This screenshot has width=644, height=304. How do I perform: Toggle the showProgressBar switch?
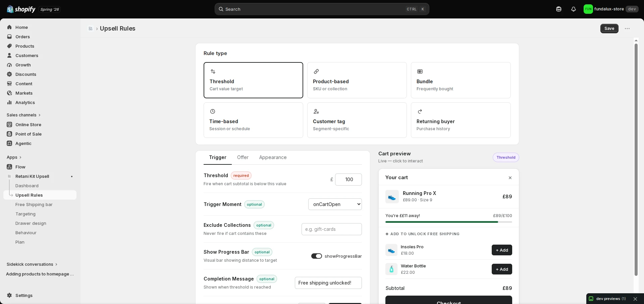316,256
